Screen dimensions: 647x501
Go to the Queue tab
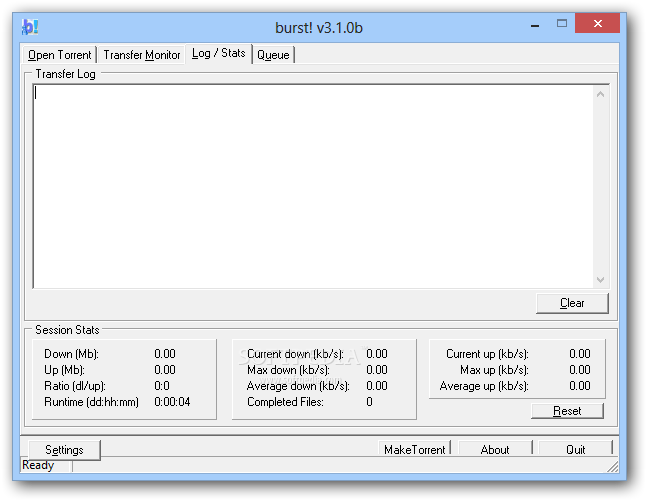click(273, 55)
